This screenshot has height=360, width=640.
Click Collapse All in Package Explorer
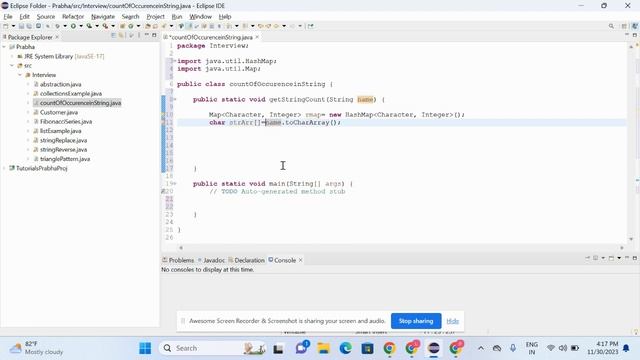(113, 36)
